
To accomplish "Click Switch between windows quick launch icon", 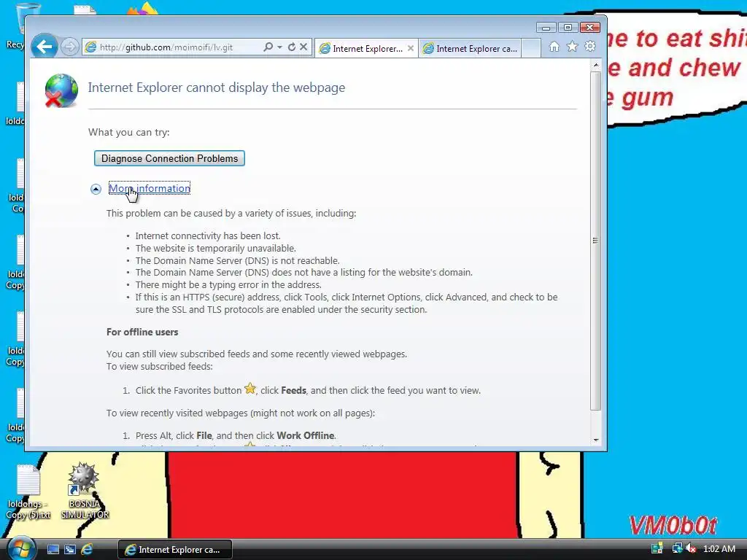I will coord(70,550).
